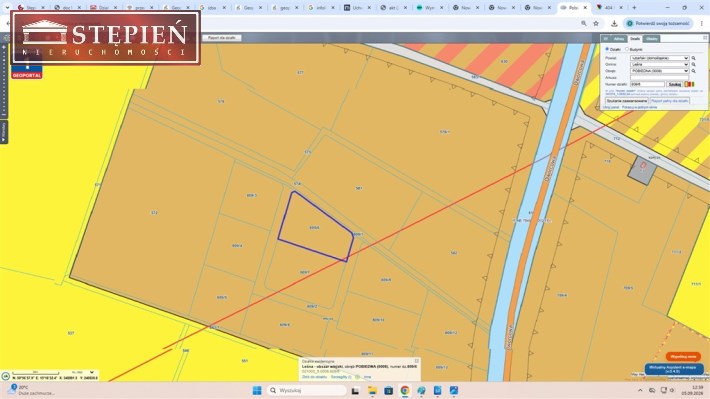Open the Obręb dropdown
The image size is (710, 399).
(x=660, y=71)
